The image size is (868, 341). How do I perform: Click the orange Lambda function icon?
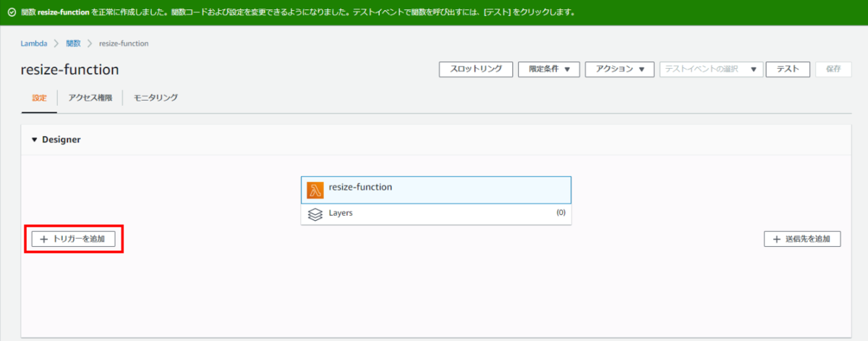(315, 190)
